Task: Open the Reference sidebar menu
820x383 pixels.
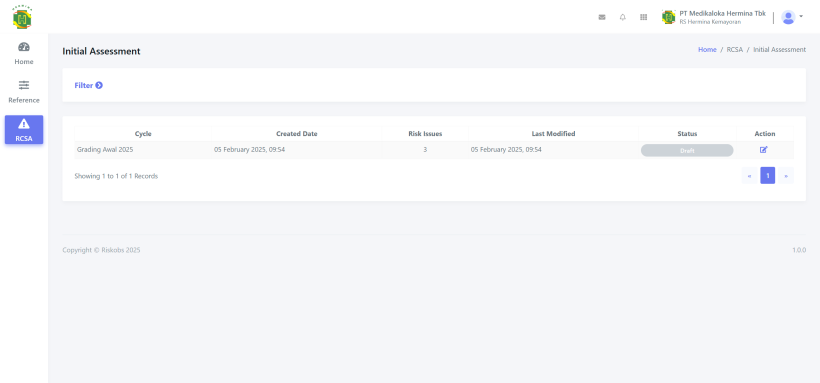Action: 24,92
